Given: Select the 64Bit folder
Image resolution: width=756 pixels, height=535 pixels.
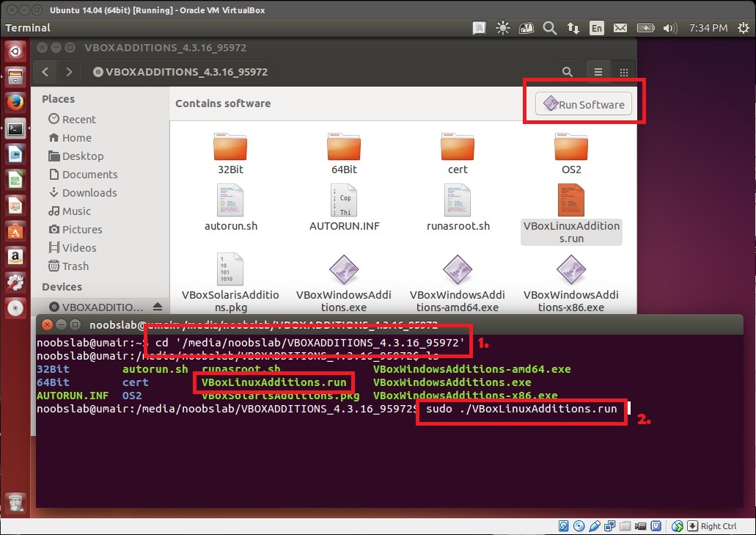Looking at the screenshot, I should (344, 154).
